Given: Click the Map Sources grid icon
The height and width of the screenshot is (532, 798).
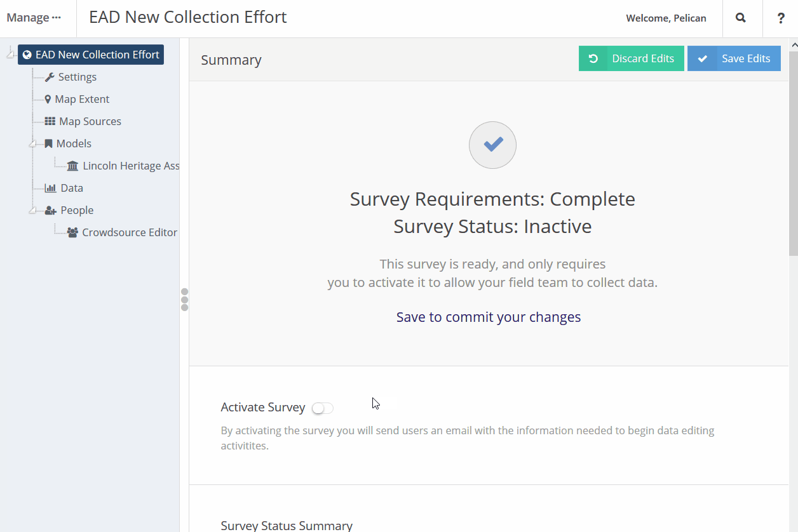Looking at the screenshot, I should tap(50, 121).
